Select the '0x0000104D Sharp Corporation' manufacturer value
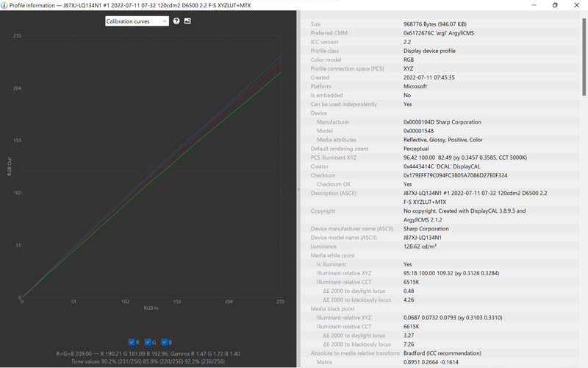 442,122
